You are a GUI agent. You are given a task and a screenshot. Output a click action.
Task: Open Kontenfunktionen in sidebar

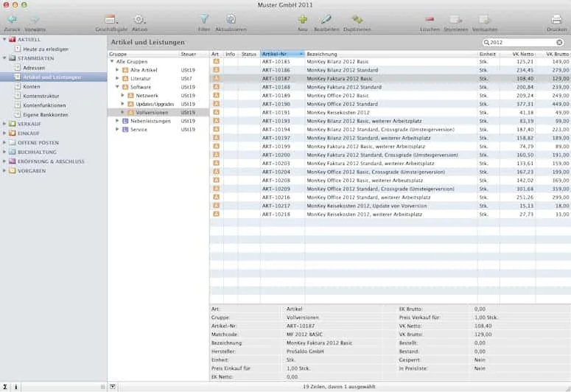point(44,105)
